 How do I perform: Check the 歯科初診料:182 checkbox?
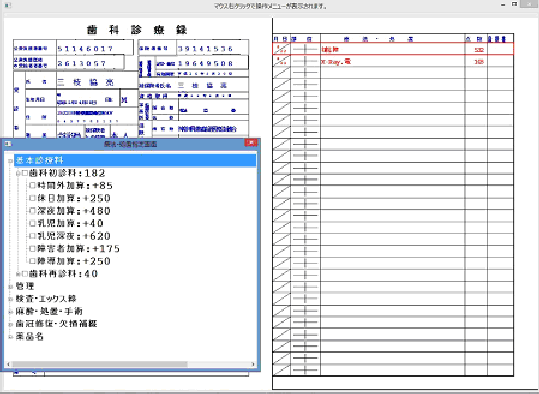tap(24, 173)
